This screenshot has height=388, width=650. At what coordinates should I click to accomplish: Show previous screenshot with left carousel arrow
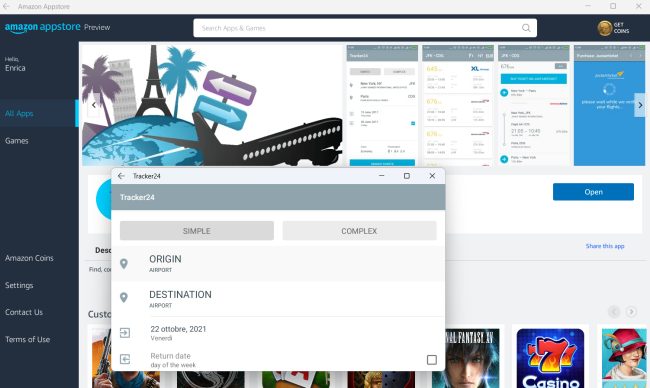[x=94, y=105]
